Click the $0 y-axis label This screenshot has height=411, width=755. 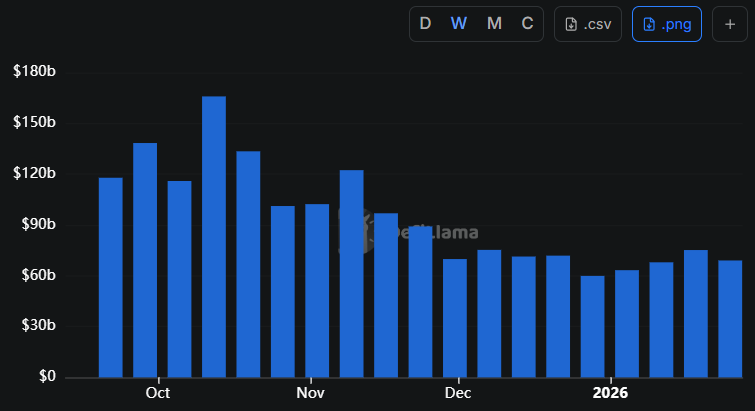pos(46,377)
